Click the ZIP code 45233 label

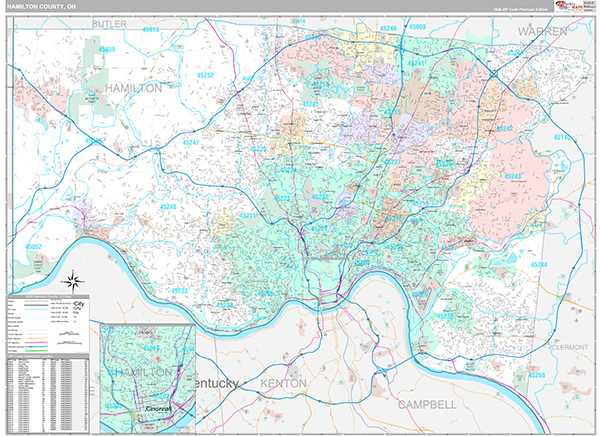(179, 290)
